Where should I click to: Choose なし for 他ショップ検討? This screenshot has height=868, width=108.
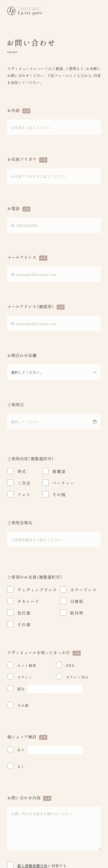click(10, 766)
